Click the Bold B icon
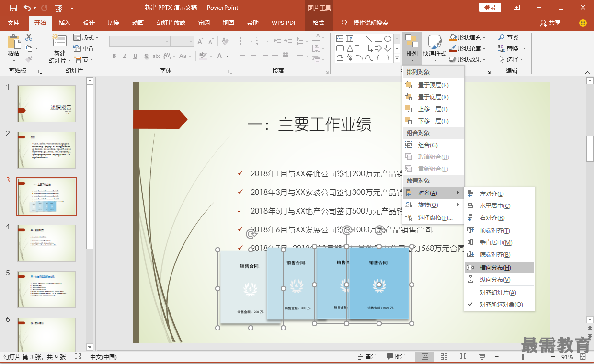The width and height of the screenshot is (594, 364). click(x=114, y=56)
